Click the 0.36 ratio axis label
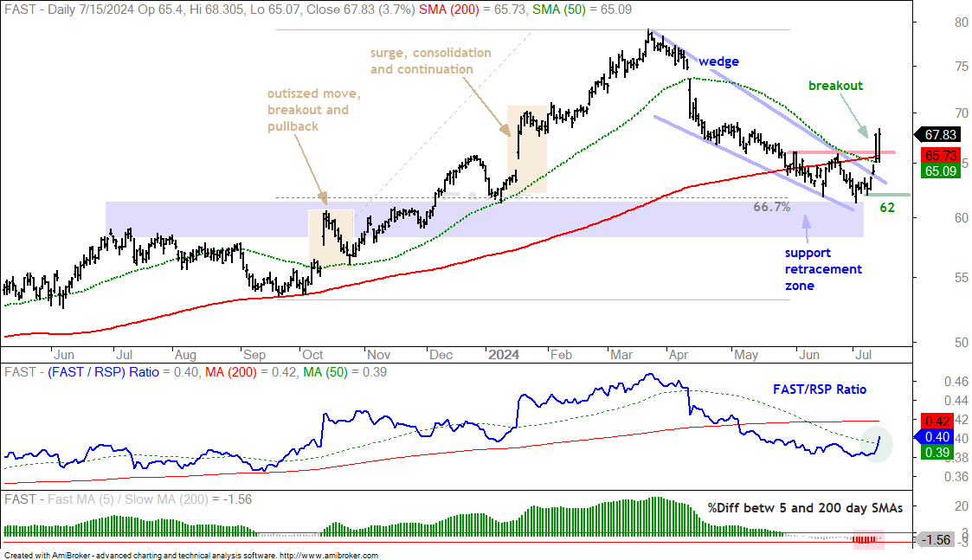 point(956,477)
